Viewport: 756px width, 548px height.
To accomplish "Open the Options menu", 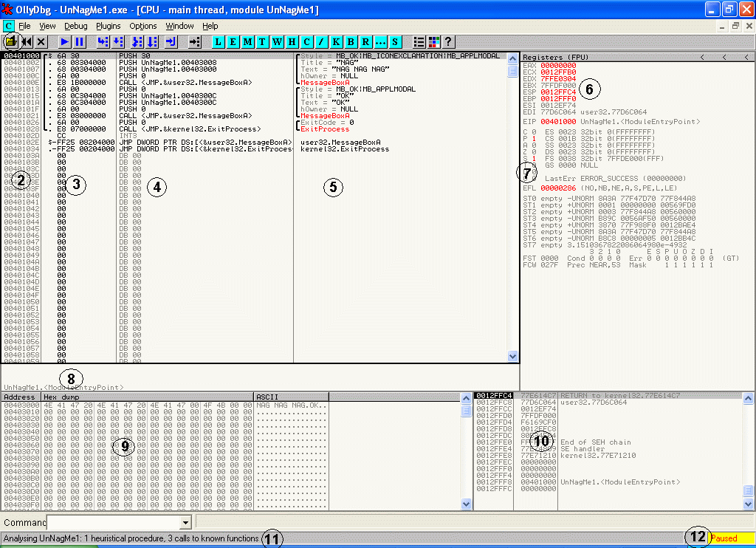I will (142, 26).
